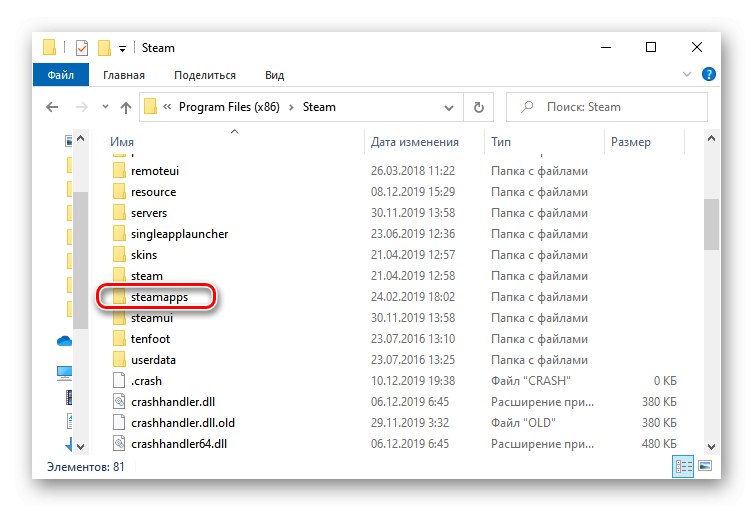The image size is (753, 511).
Task: Select the skins folder
Action: tap(144, 255)
